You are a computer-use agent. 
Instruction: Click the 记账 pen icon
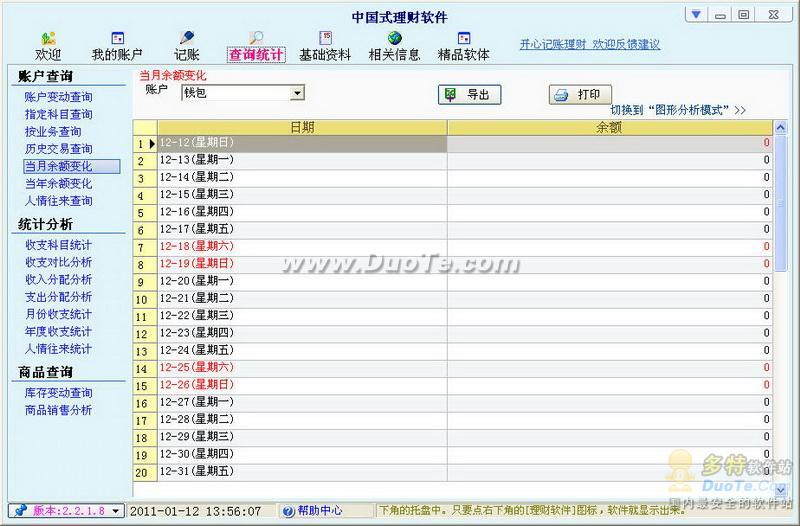186,39
